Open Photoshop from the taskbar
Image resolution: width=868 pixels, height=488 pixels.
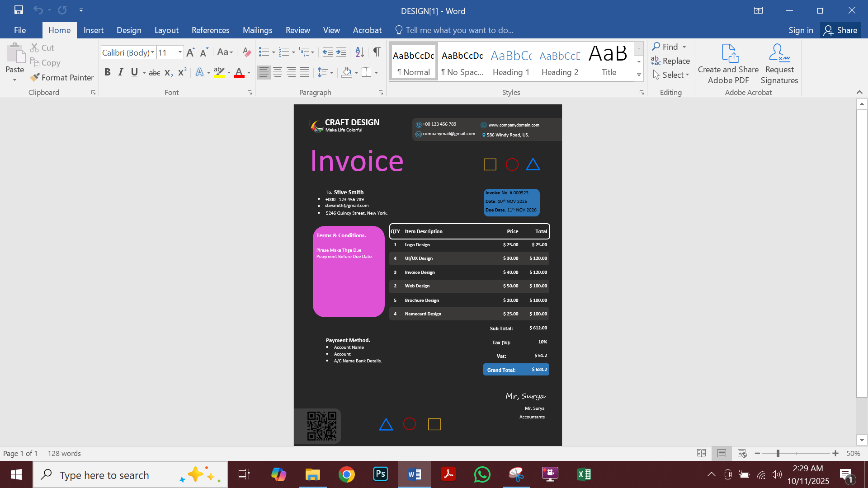click(x=380, y=474)
